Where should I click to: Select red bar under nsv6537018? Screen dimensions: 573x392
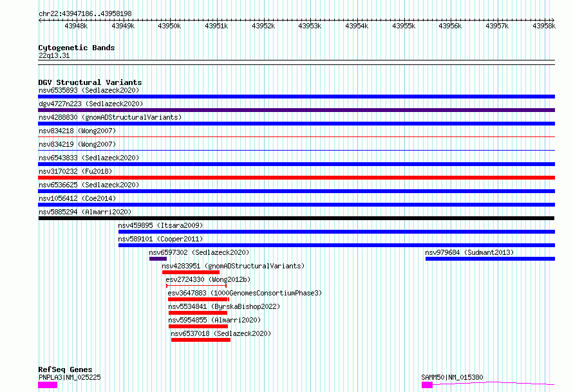coord(201,340)
